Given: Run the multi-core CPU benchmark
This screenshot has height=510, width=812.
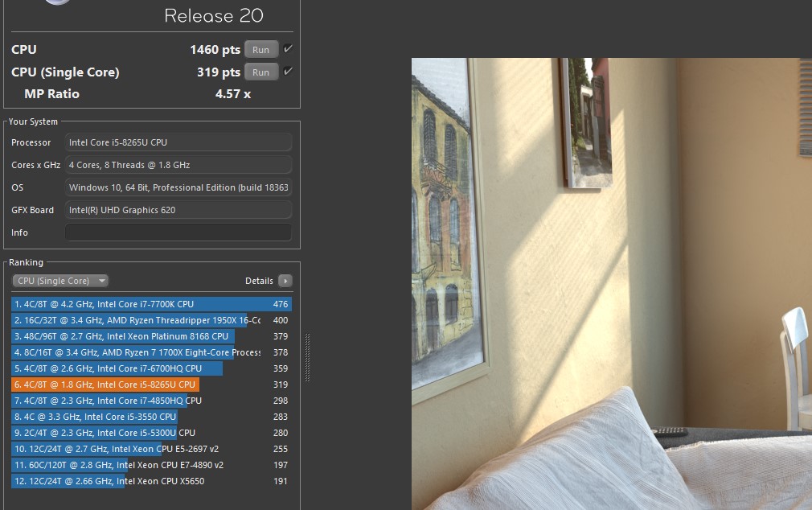Looking at the screenshot, I should pyautogui.click(x=260, y=50).
